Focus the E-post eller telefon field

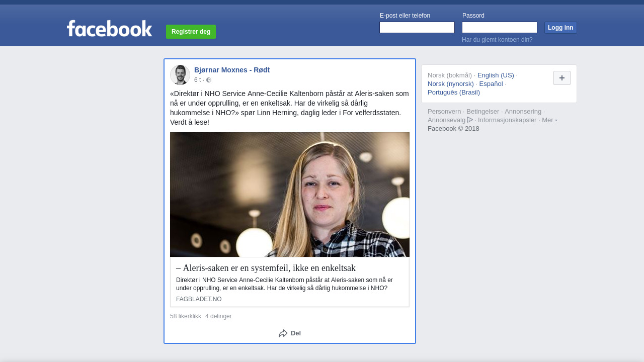[417, 28]
